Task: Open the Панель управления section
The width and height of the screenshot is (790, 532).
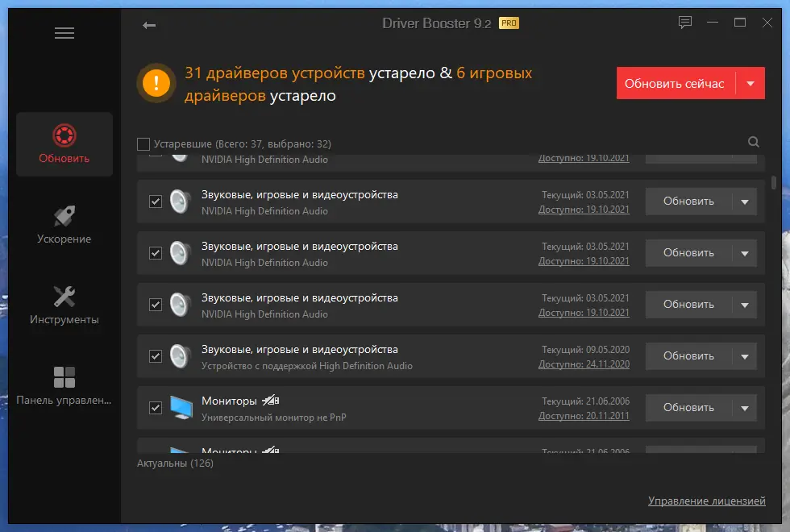Action: 64,387
